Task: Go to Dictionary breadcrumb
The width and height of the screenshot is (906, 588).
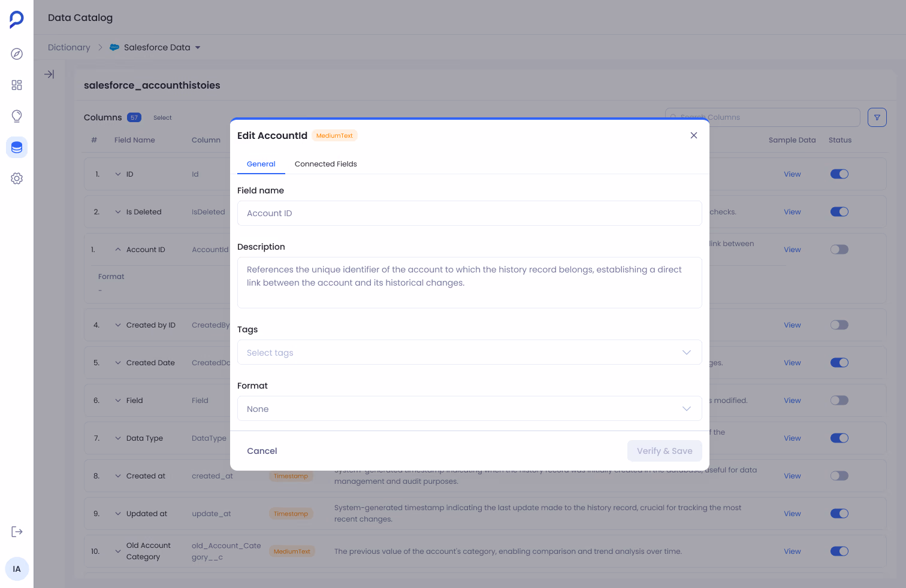Action: (x=69, y=47)
